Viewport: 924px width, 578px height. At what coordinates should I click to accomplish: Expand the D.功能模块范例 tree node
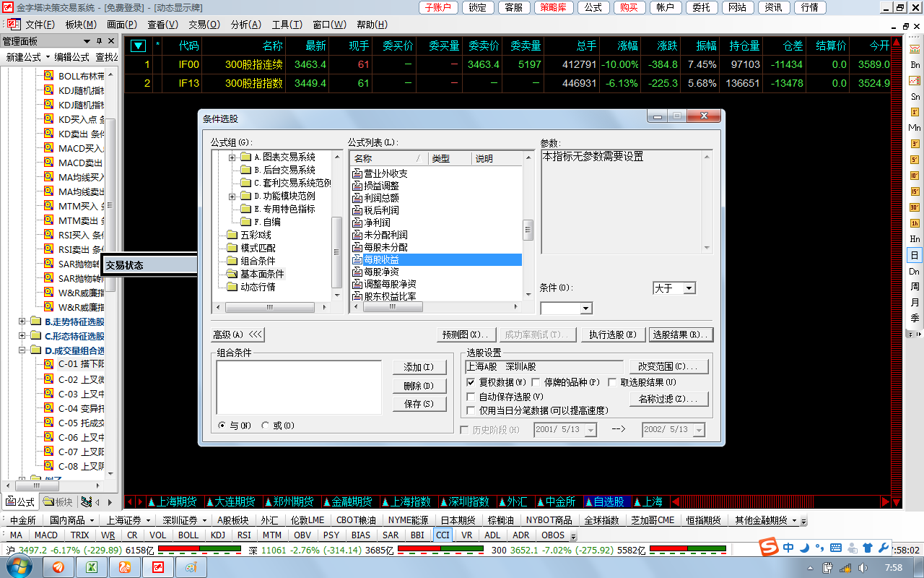click(x=232, y=197)
